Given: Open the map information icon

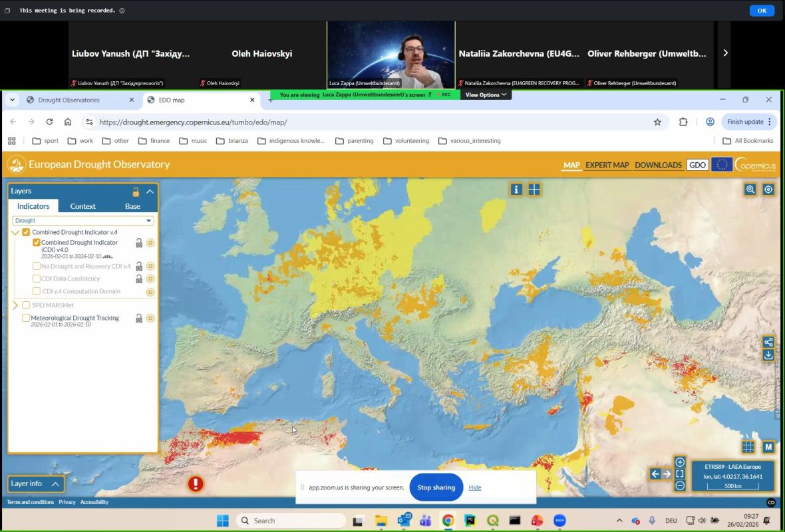Looking at the screenshot, I should 516,190.
